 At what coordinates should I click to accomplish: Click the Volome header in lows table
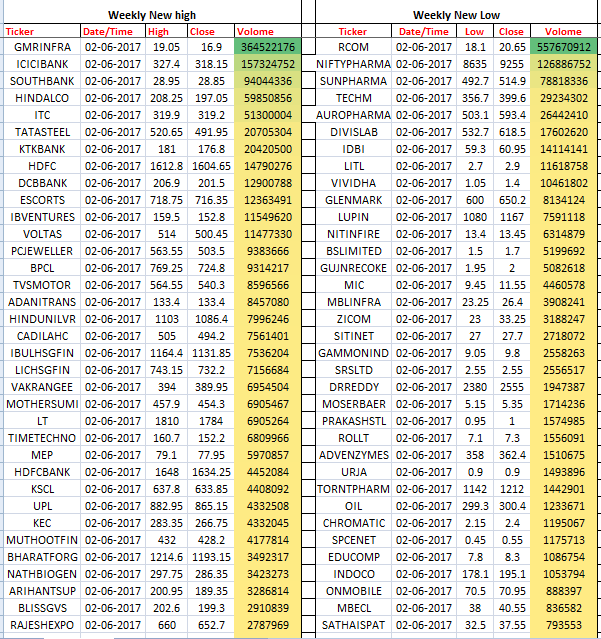tap(564, 31)
